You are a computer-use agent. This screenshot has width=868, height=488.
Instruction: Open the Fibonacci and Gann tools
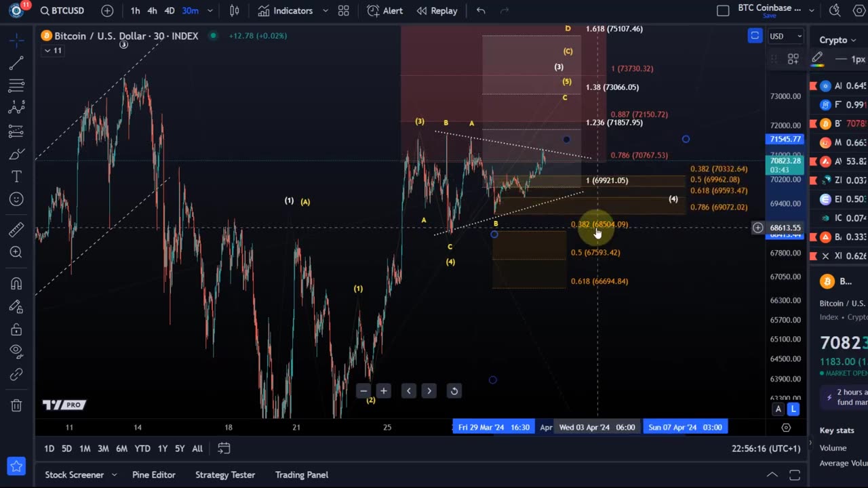coord(16,86)
